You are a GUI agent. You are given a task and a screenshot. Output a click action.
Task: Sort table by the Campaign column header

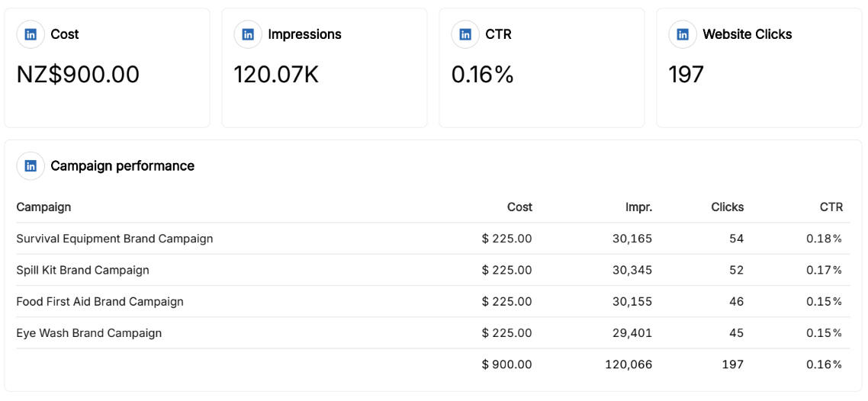tap(43, 207)
